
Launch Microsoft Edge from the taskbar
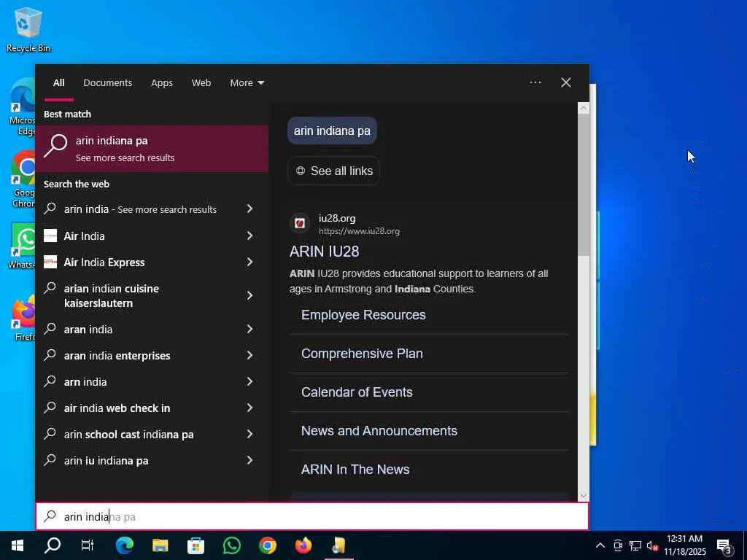click(x=124, y=545)
